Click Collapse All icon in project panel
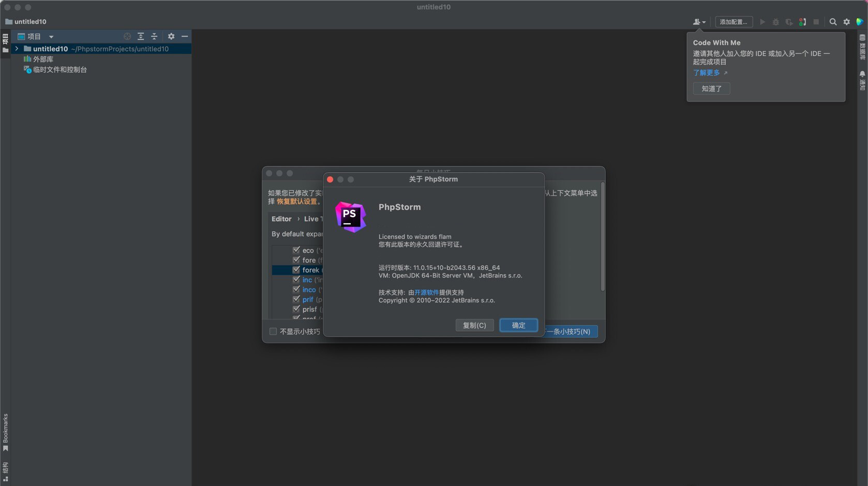Image resolution: width=868 pixels, height=486 pixels. point(154,36)
